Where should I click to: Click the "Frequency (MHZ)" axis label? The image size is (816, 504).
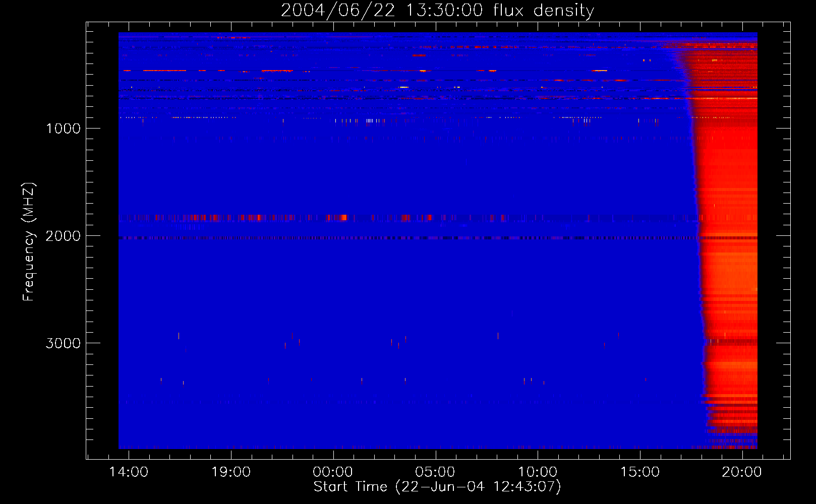tap(29, 242)
